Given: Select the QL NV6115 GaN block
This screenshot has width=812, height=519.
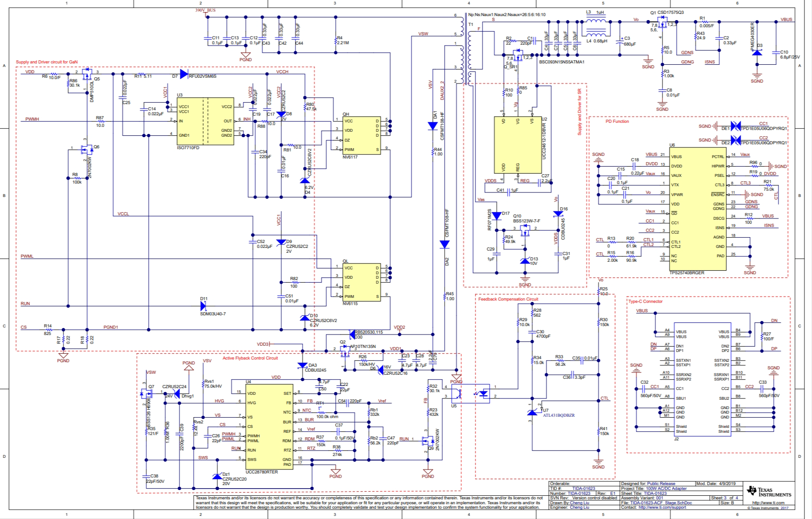Looking at the screenshot, I should [x=362, y=282].
